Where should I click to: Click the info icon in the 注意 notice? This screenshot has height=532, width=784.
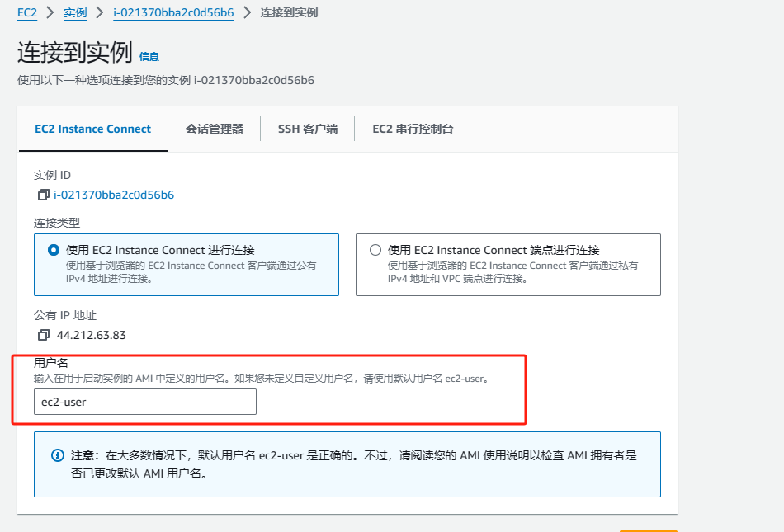point(58,455)
